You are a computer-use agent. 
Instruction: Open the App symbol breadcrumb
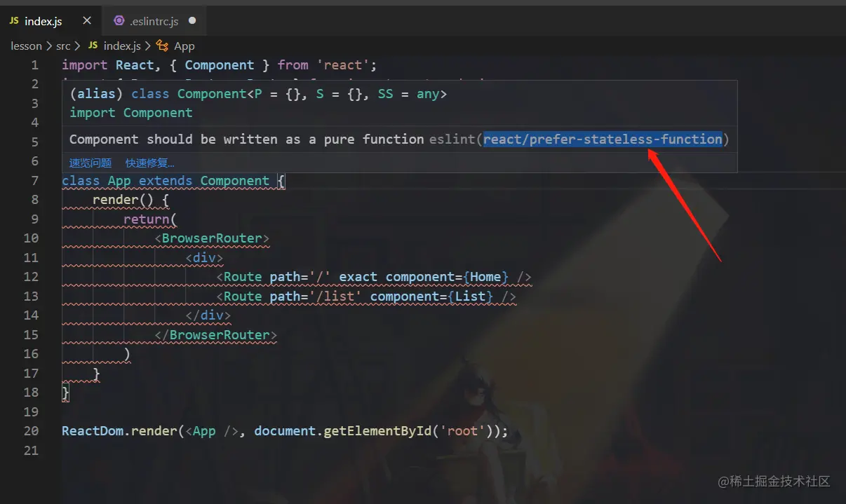point(184,46)
